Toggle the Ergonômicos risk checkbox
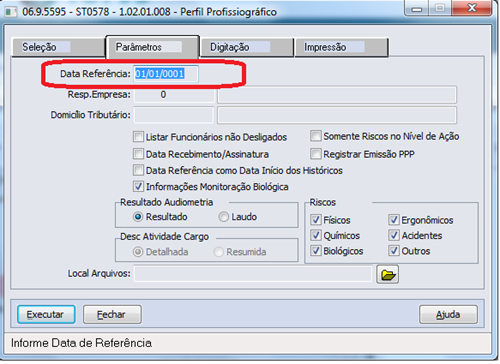 (x=394, y=220)
